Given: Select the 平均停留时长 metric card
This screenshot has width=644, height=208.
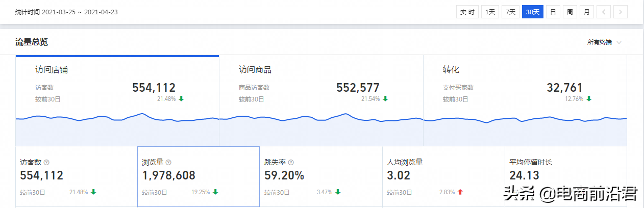Looking at the screenshot, I should [566, 177].
